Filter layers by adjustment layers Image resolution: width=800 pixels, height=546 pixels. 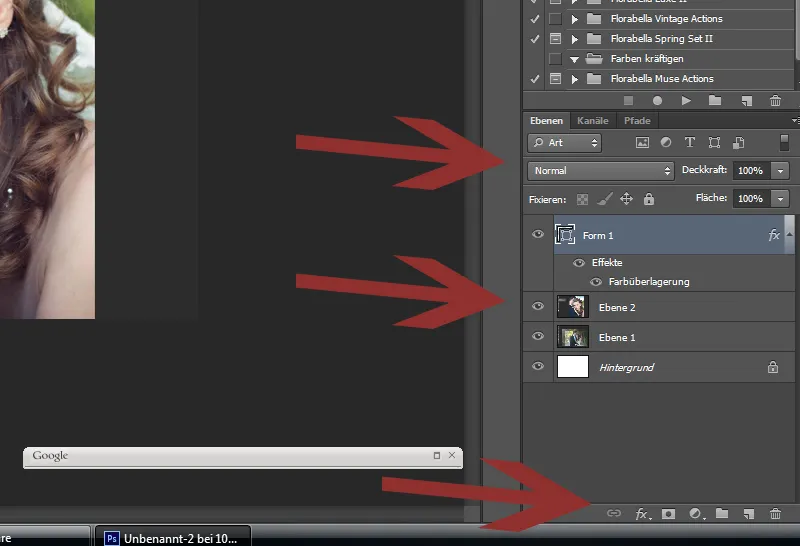point(666,142)
